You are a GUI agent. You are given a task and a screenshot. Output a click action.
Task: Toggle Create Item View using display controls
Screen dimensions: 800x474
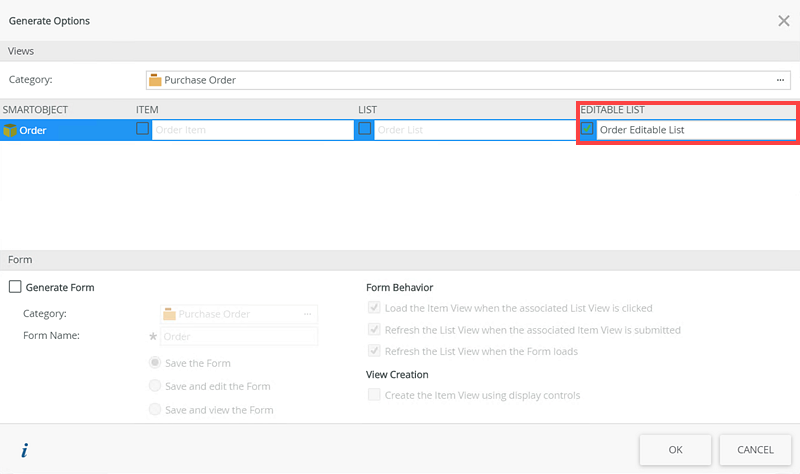374,395
